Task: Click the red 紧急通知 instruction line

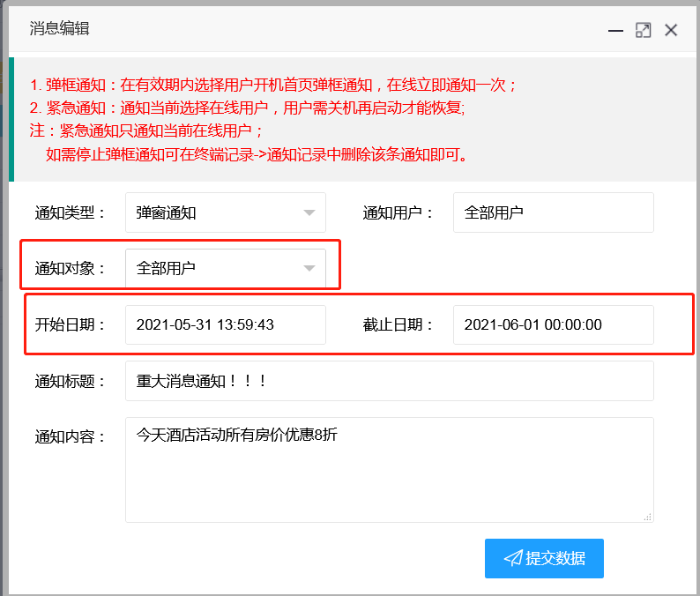Action: pos(246,108)
